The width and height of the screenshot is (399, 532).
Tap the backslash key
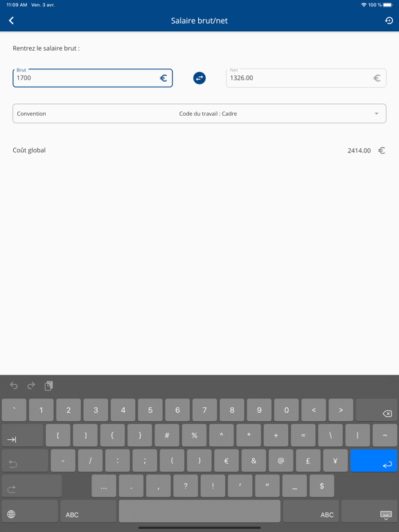pos(330,435)
